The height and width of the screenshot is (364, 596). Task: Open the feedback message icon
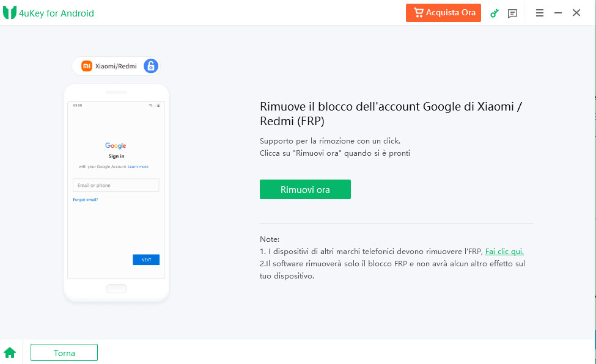[512, 13]
